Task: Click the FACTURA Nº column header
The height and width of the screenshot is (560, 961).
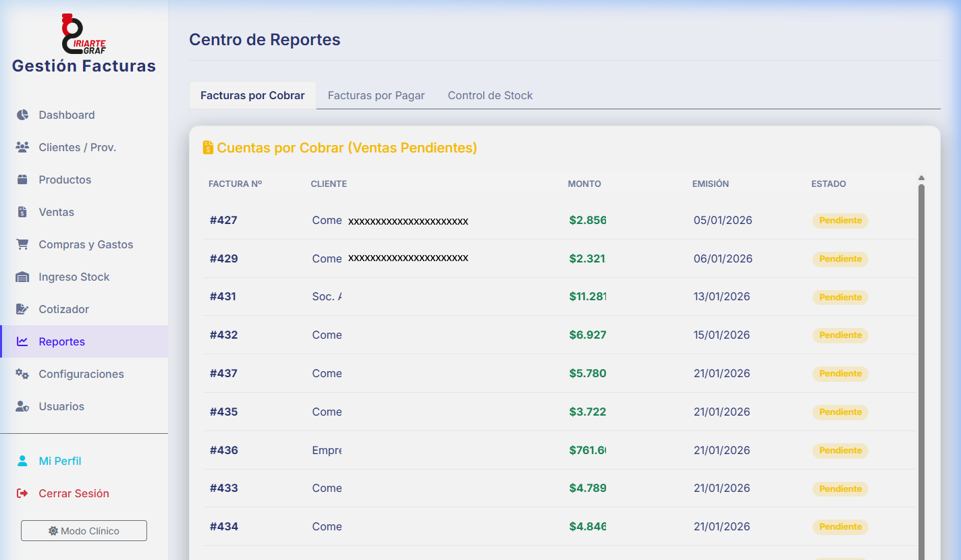Action: pos(235,184)
